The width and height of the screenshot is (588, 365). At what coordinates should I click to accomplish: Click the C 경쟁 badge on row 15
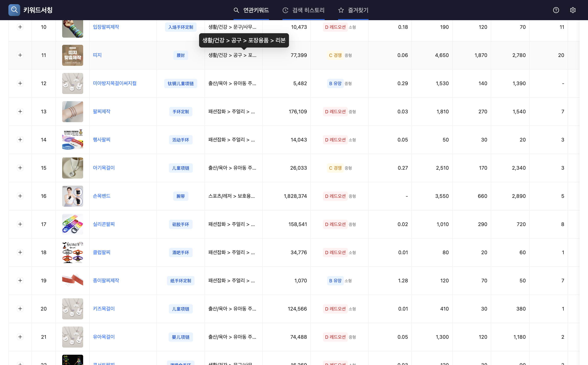point(335,168)
